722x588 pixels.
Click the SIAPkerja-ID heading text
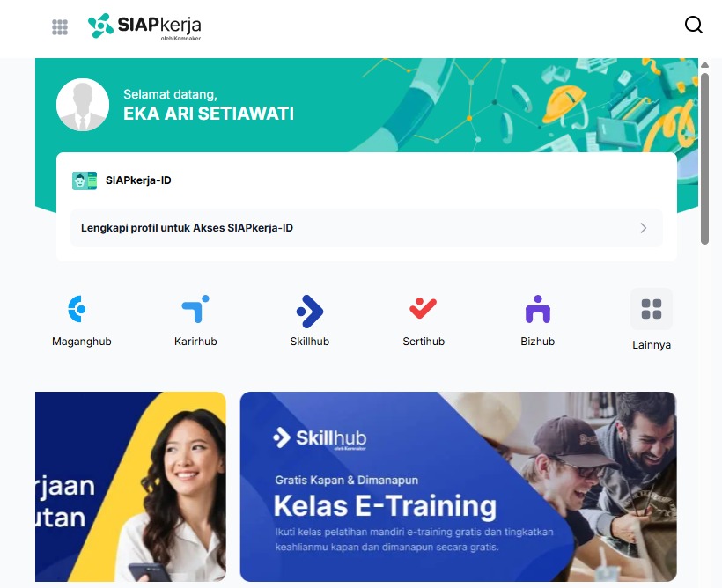click(x=138, y=180)
